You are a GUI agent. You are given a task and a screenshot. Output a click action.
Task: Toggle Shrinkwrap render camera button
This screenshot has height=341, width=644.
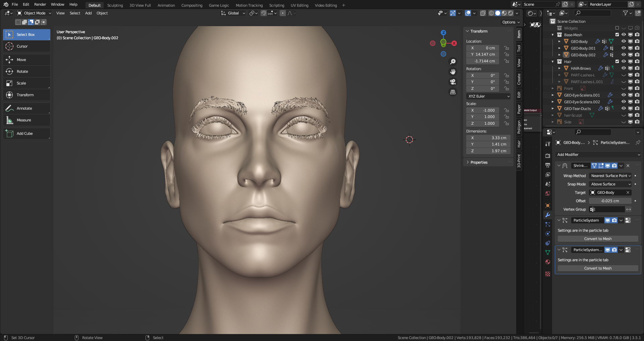(x=614, y=166)
